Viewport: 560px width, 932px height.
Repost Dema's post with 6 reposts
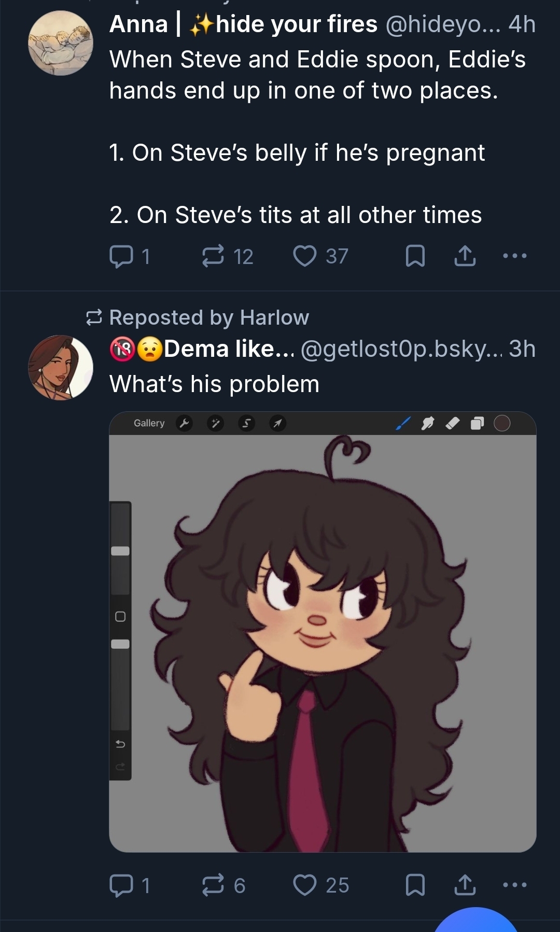point(213,885)
